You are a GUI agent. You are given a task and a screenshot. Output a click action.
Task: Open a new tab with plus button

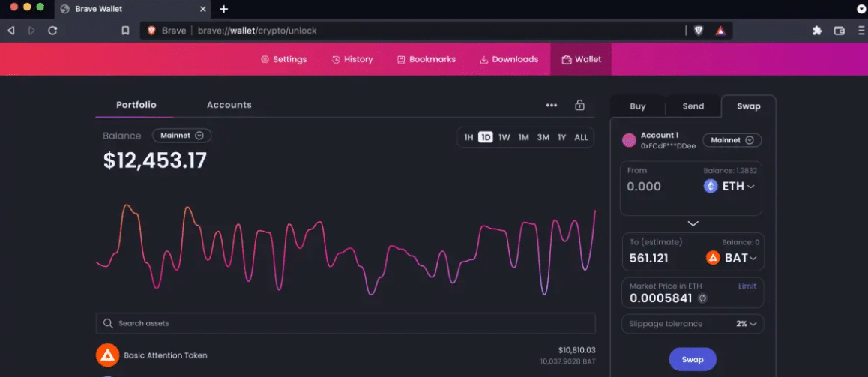223,9
